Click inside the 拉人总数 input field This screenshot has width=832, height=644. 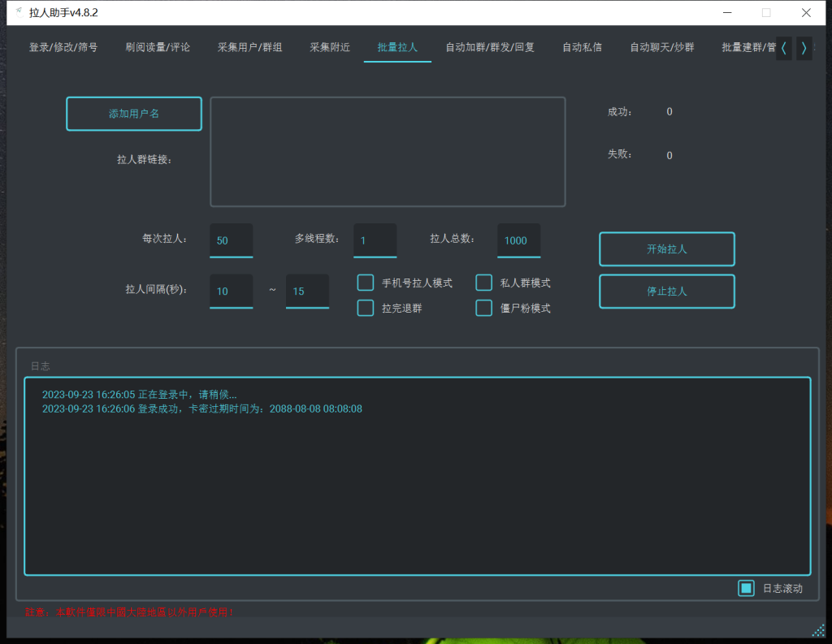pos(518,240)
